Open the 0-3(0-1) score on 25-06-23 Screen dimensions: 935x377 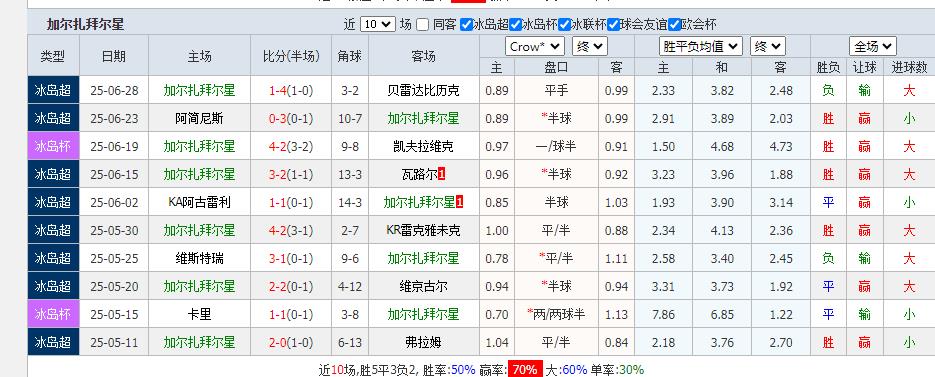coord(291,119)
